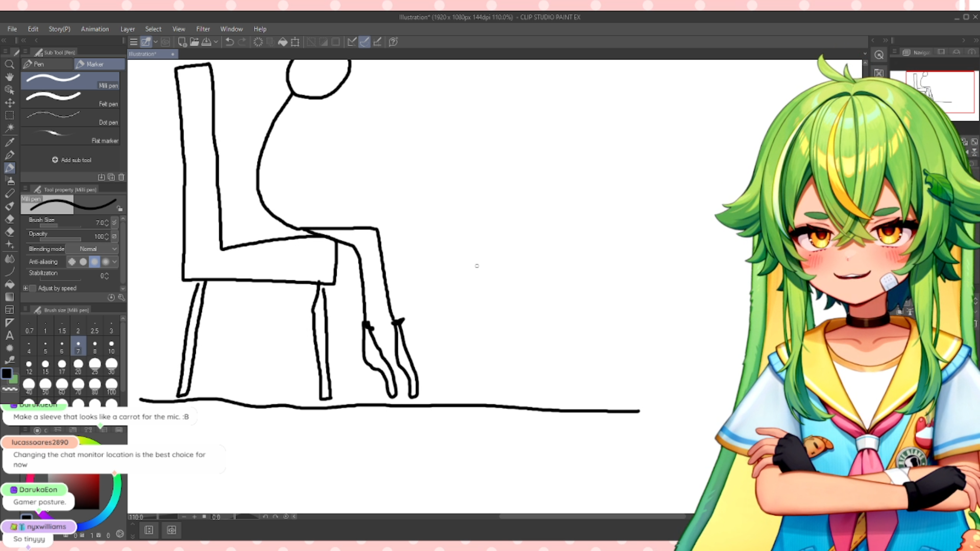The image size is (980, 551).
Task: Expand the Anti-aliasing dropdown arrow
Action: click(115, 262)
